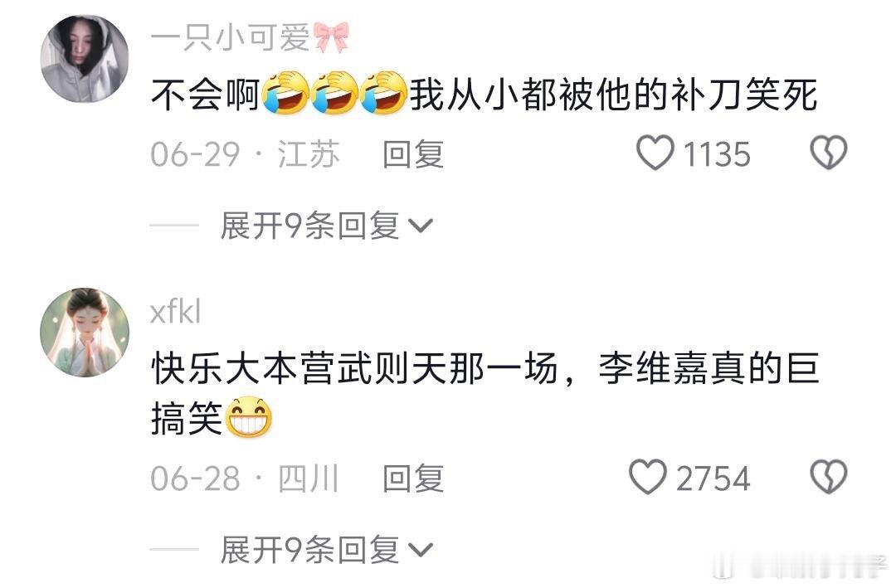The image size is (896, 588).
Task: Tap the laughing-crying emojis in first comment
Action: coord(334,93)
